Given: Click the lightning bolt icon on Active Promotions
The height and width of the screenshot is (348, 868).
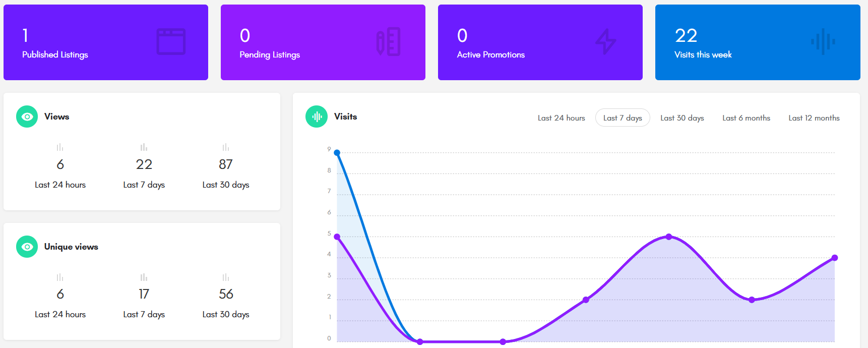Looking at the screenshot, I should coord(605,41).
